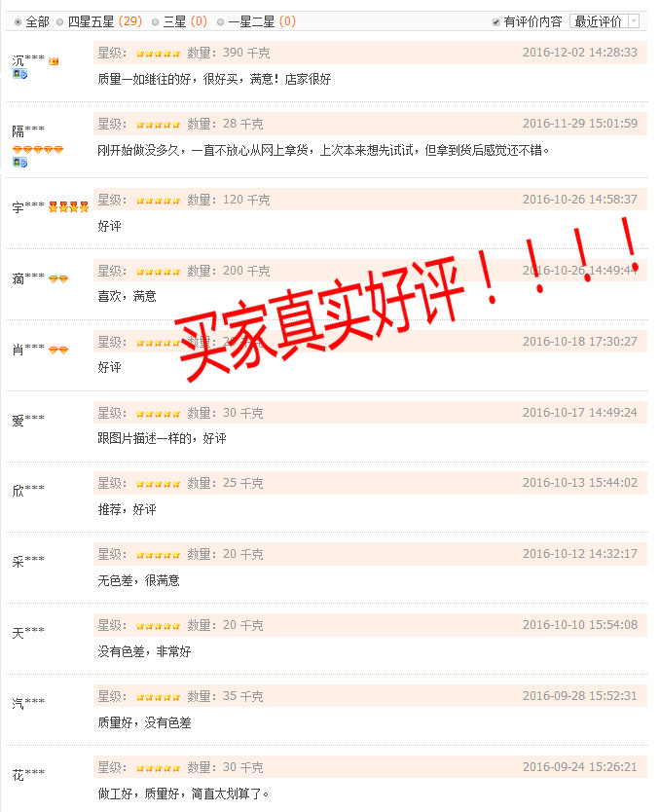This screenshot has width=660, height=812.
Task: Click the review text 质量好，没有色差
Action: (144, 722)
